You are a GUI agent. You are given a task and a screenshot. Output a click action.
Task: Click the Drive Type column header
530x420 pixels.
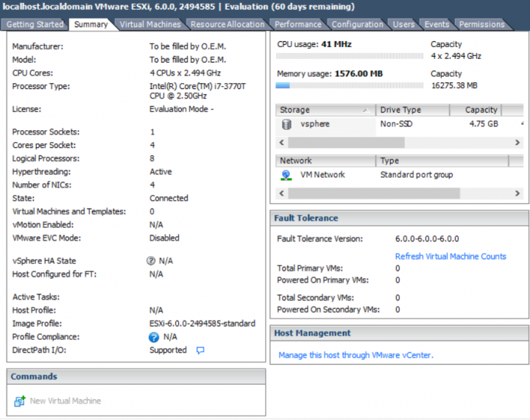coord(412,110)
